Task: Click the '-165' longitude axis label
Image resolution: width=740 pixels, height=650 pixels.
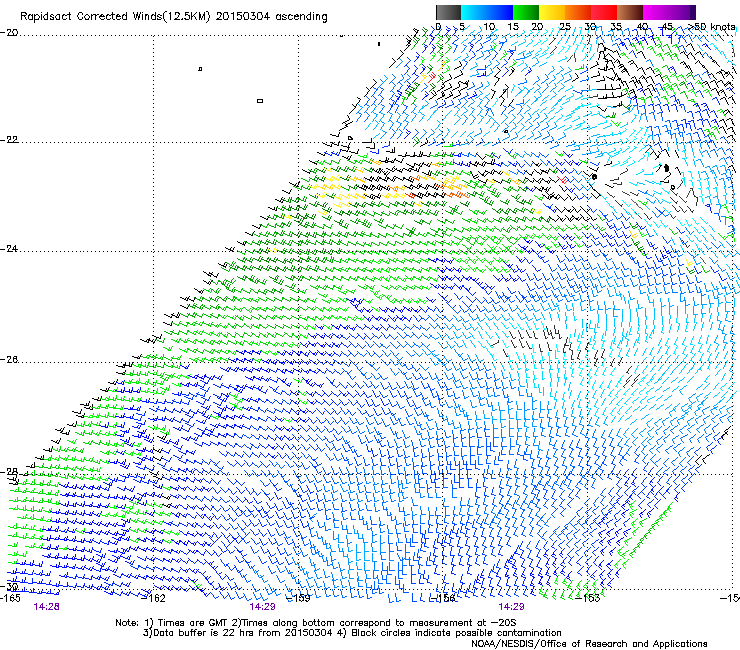Action: coord(10,598)
